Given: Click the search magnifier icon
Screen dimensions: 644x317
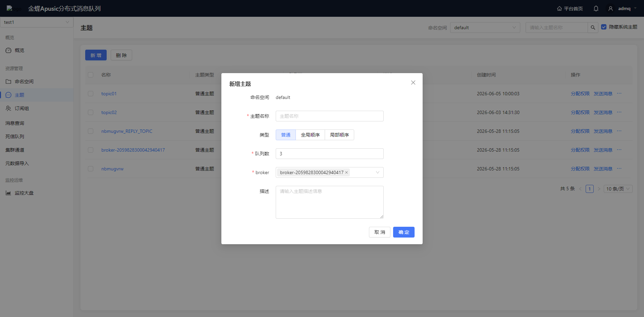Looking at the screenshot, I should (x=593, y=28).
